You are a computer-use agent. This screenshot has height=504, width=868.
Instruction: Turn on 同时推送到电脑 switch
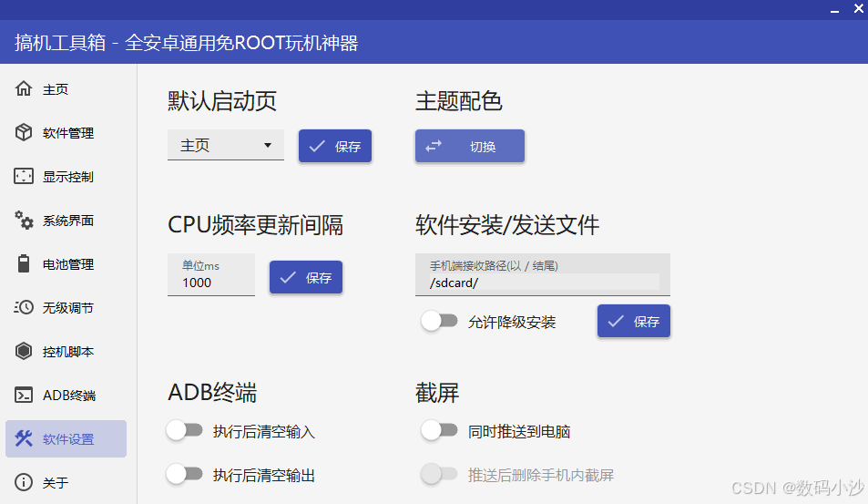439,431
